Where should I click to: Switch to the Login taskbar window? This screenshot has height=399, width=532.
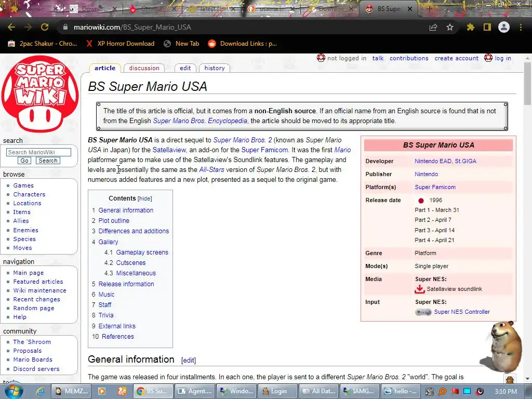tap(278, 391)
